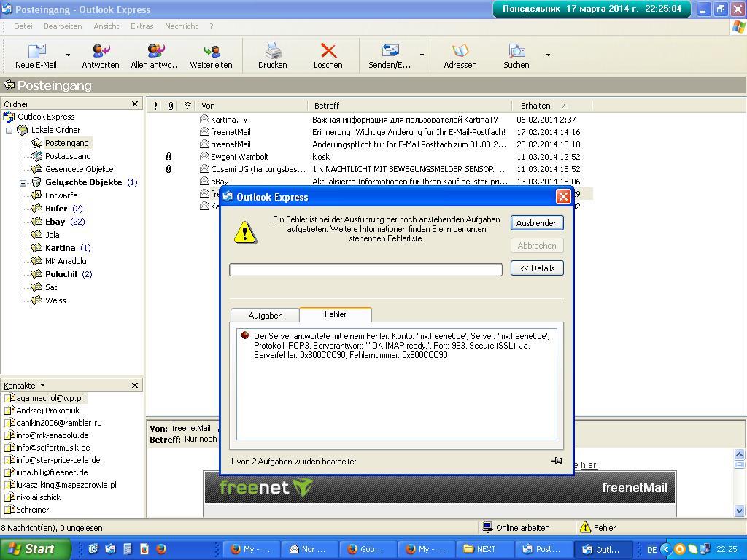Open the Adressen address book
The image size is (747, 560).
460,55
